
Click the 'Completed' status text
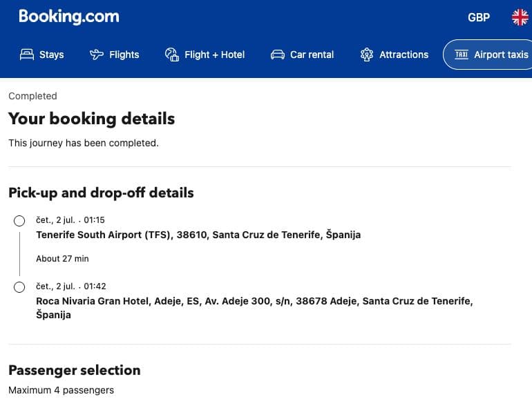33,96
